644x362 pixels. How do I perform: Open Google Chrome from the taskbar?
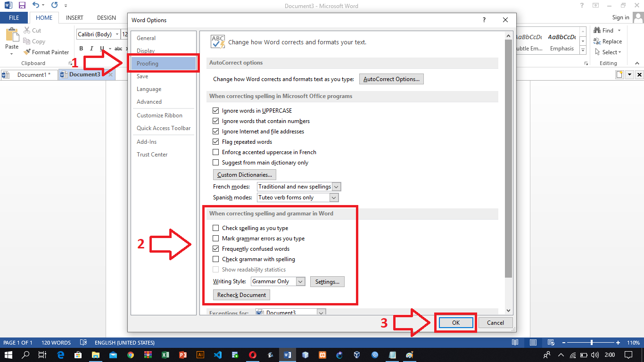click(x=131, y=355)
